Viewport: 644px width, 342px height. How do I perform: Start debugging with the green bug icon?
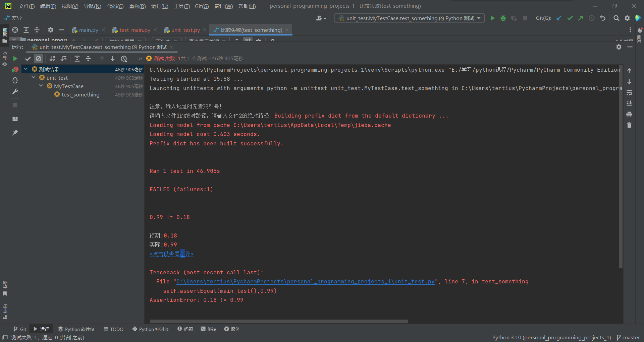(503, 18)
